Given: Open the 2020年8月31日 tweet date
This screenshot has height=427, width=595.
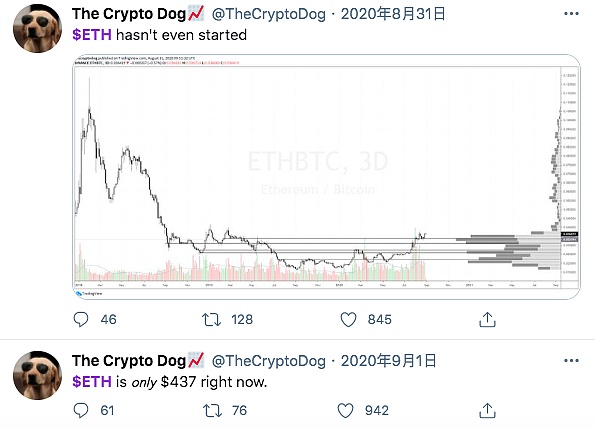Looking at the screenshot, I should [393, 14].
